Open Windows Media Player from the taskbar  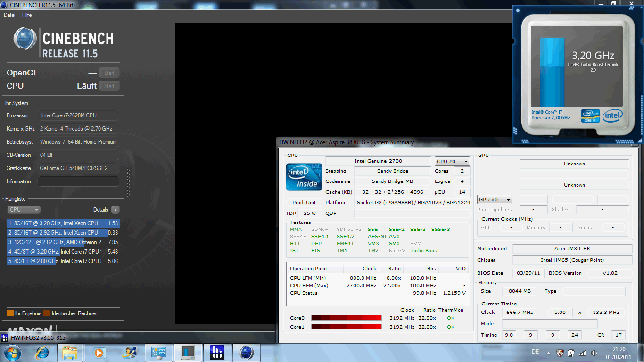(x=99, y=352)
